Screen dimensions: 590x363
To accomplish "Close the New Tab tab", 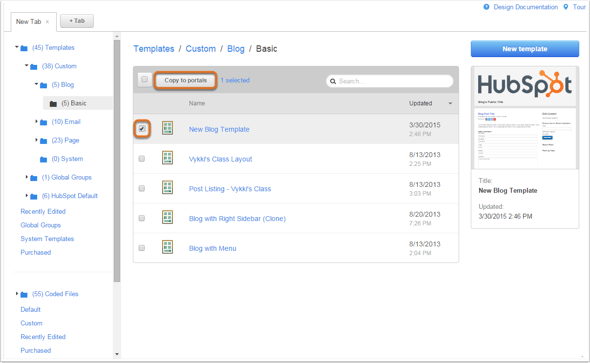I will coord(47,22).
